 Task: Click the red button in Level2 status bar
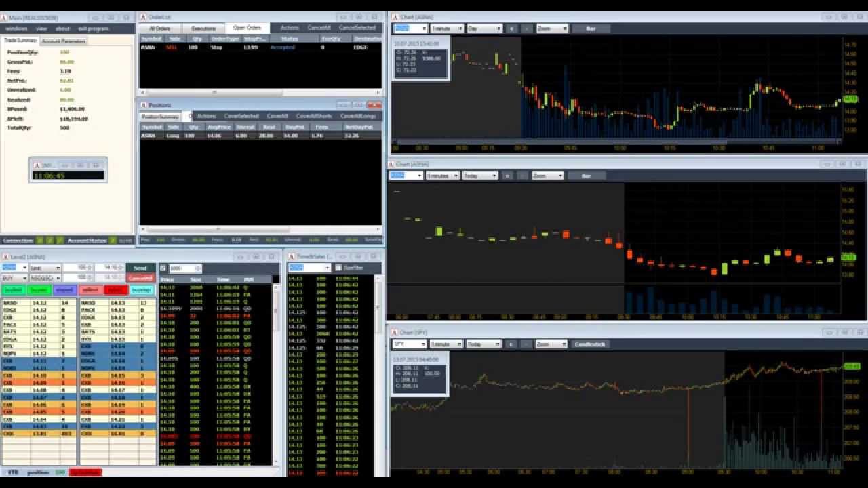(85, 472)
